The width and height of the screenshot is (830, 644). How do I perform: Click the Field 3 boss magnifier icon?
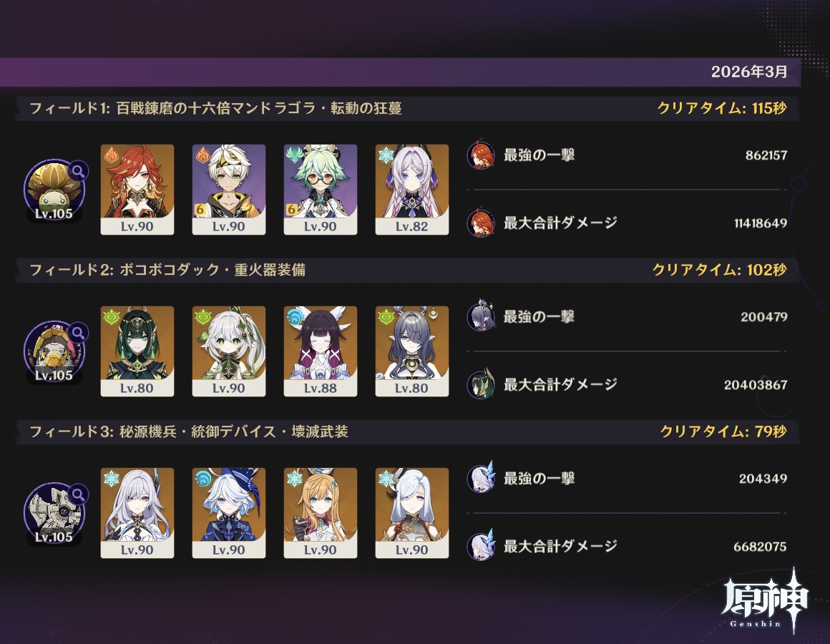click(78, 494)
